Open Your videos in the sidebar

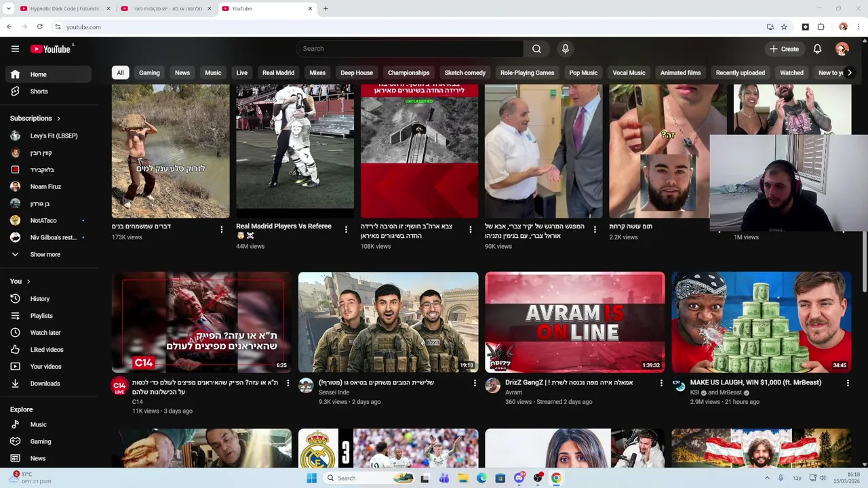pyautogui.click(x=48, y=367)
